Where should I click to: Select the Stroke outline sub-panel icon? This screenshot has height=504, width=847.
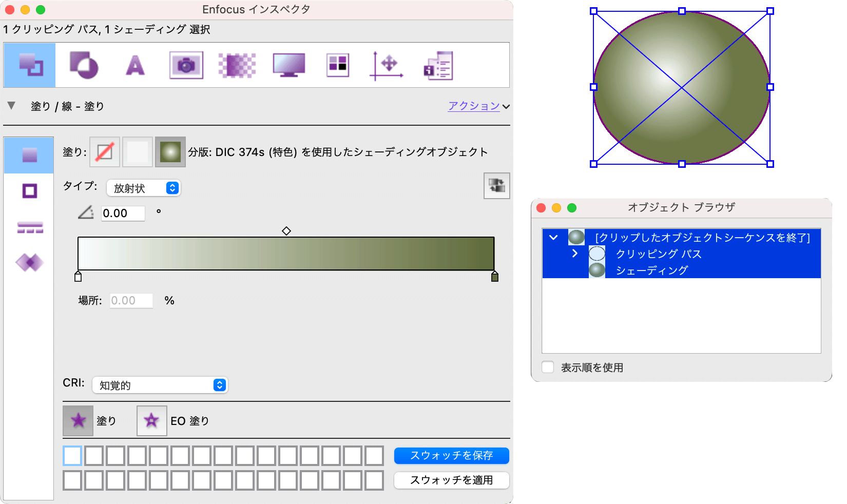30,191
